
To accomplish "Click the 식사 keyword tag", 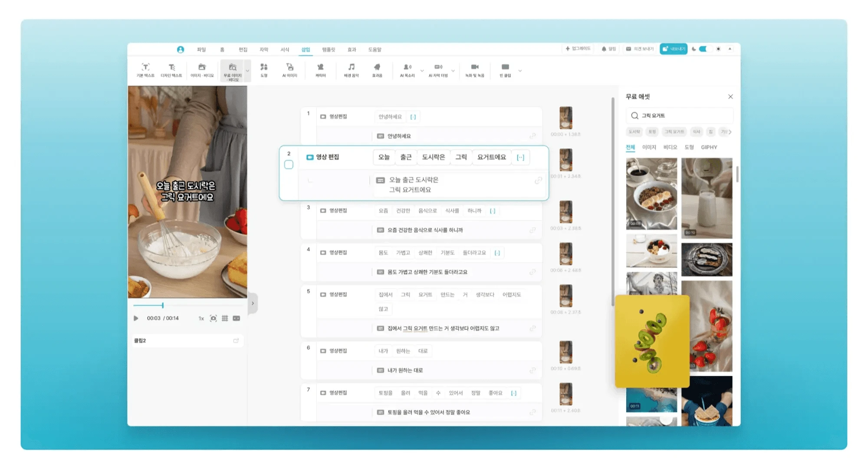I will 696,132.
